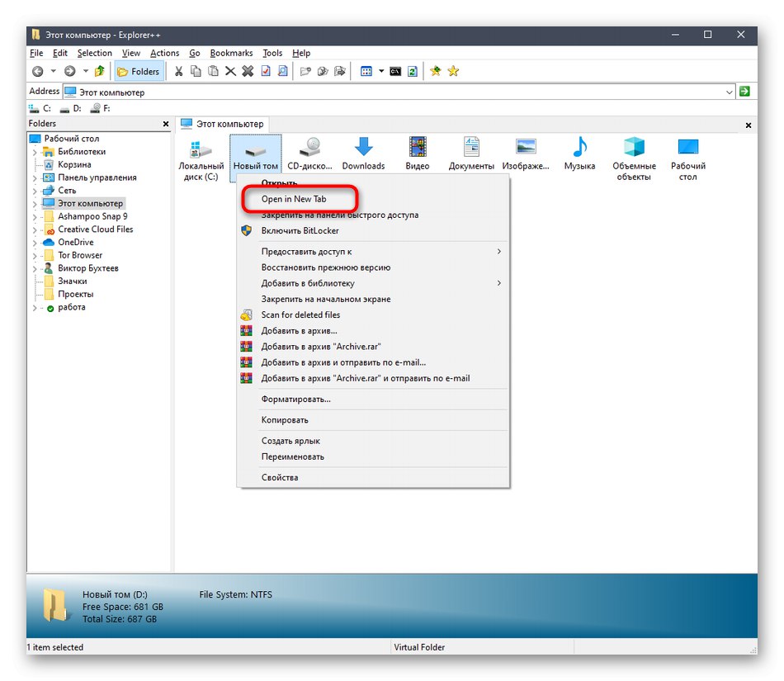784x681 pixels.
Task: Select Корзина in folder tree
Action: click(x=74, y=164)
